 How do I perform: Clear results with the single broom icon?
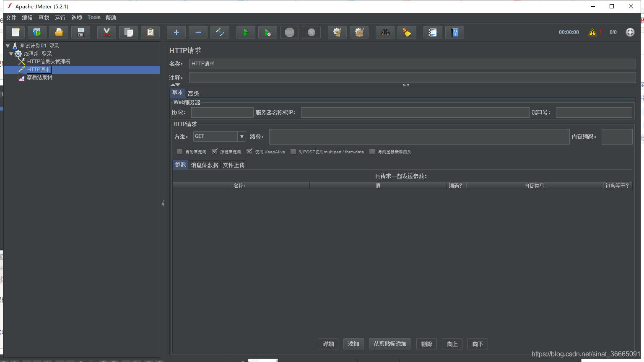(338, 32)
